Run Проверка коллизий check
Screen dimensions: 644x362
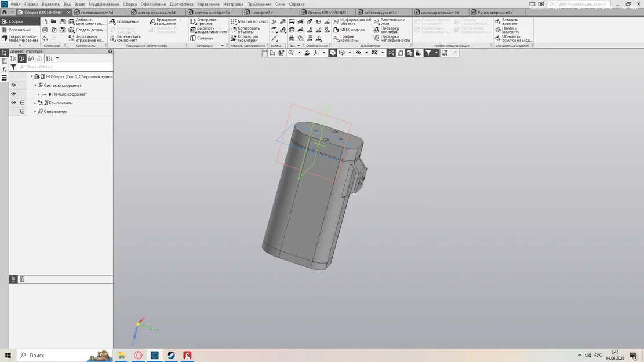[386, 30]
